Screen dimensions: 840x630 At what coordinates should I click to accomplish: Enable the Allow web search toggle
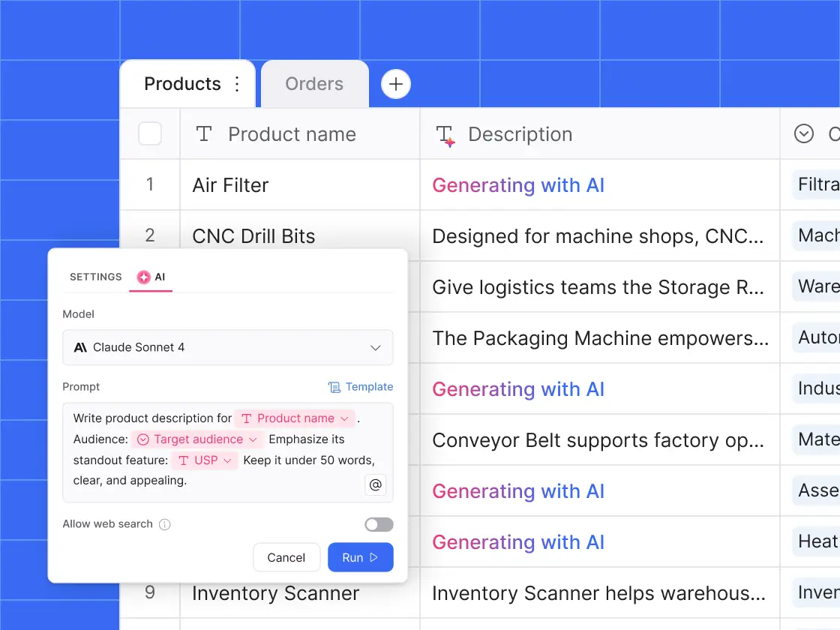click(x=379, y=524)
